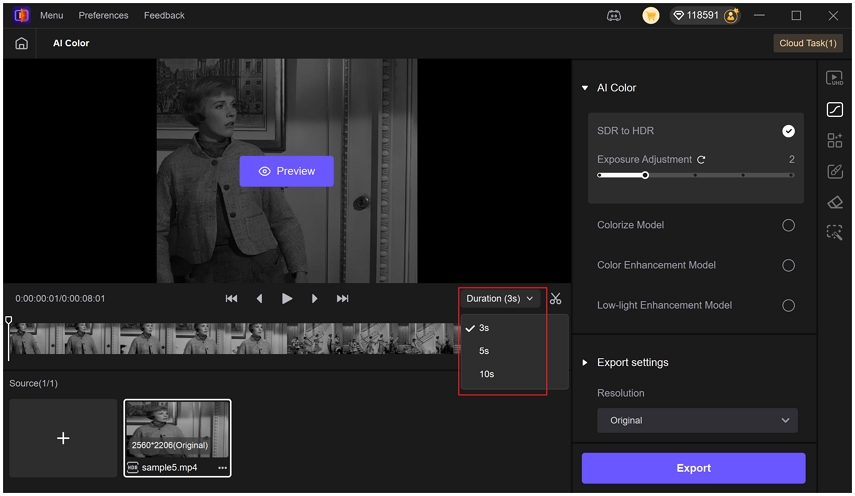The height and width of the screenshot is (496, 855).
Task: Enable Color Enhancement Model
Action: tap(788, 265)
